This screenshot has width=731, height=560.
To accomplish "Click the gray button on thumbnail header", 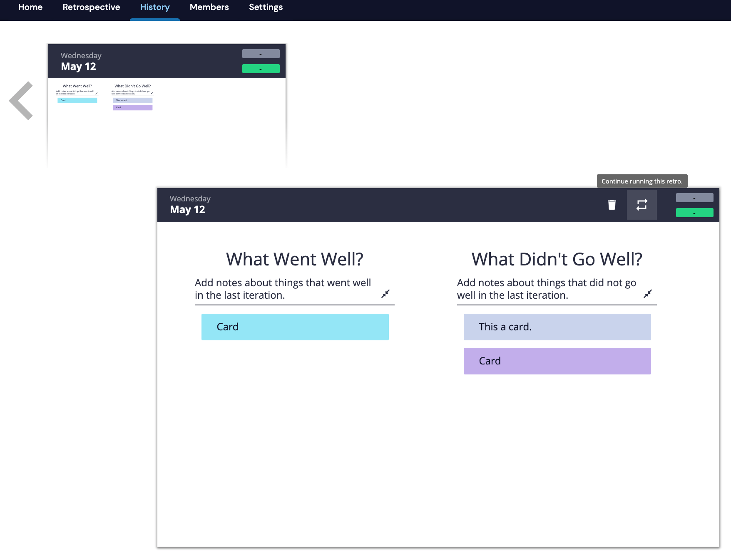I will tap(261, 54).
